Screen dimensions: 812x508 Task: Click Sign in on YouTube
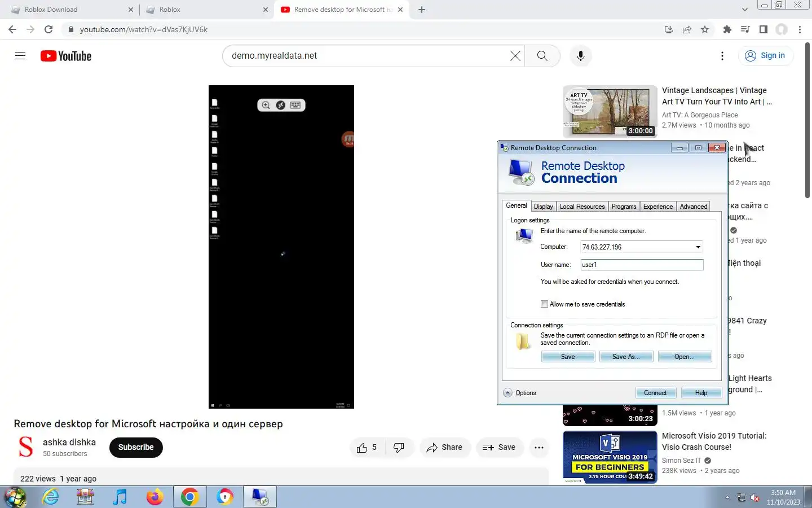(765, 55)
